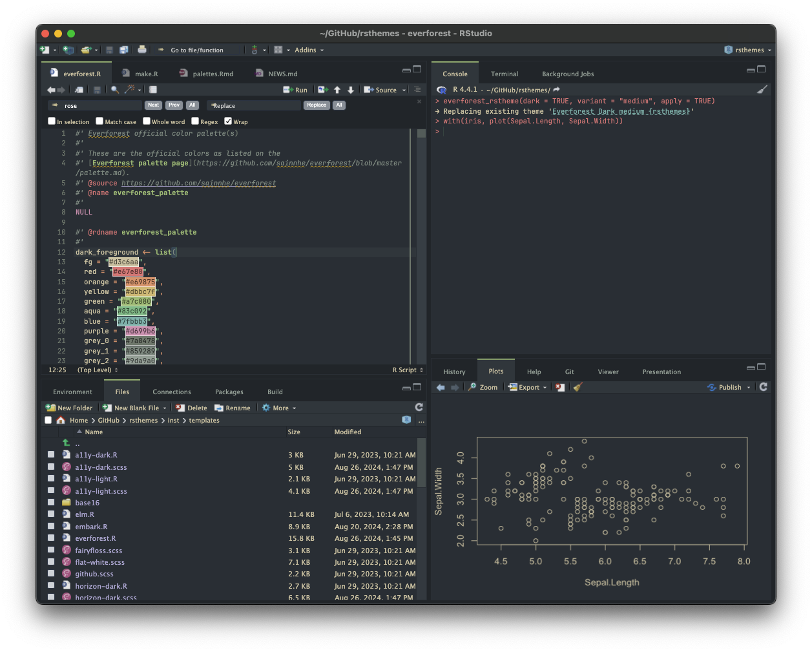The width and height of the screenshot is (812, 652).
Task: Click the find magnifier icon in editor toolbar
Action: click(x=115, y=90)
